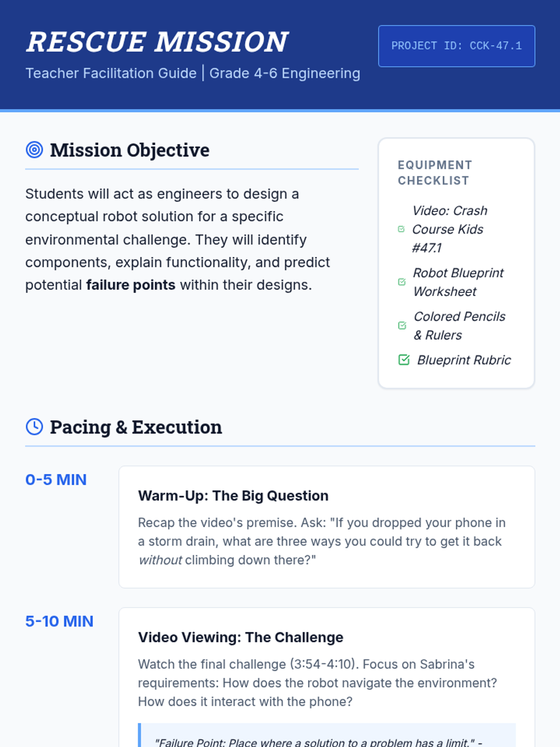Click the Failure Point quote block

[x=327, y=735]
